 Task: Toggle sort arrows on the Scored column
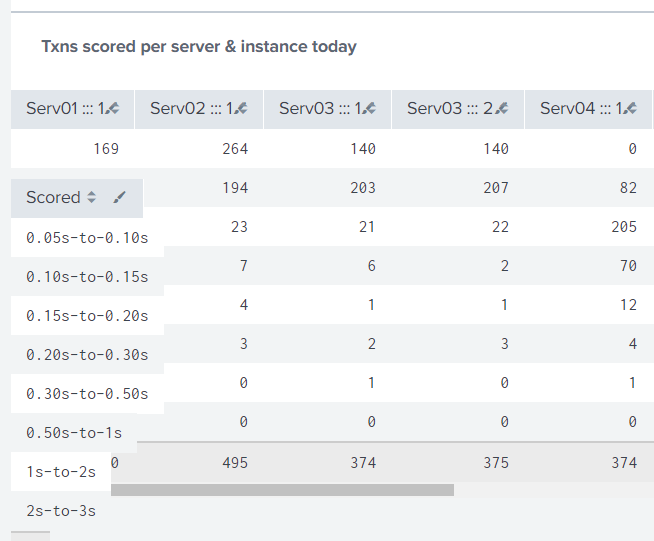coord(92,198)
